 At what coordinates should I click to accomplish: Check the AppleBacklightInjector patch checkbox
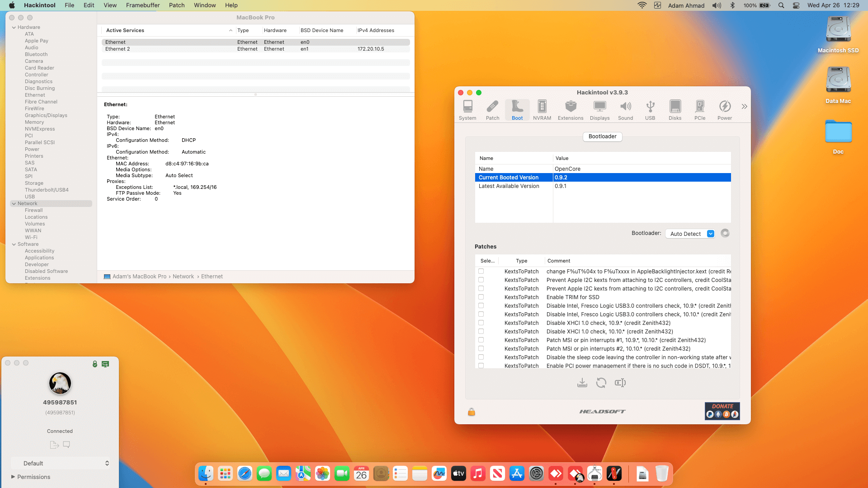point(481,271)
